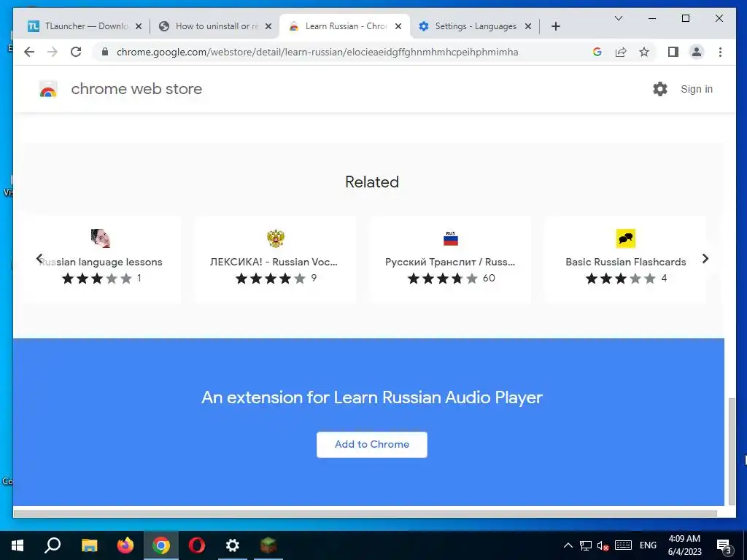The width and height of the screenshot is (747, 560).
Task: Open the Minecraft block taskbar icon
Action: coord(268,545)
